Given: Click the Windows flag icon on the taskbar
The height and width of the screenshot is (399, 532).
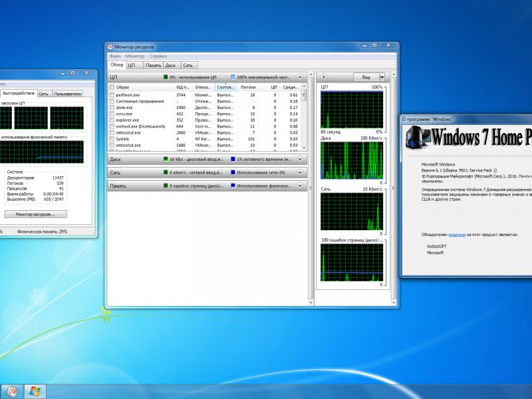Looking at the screenshot, I should pos(35,391).
